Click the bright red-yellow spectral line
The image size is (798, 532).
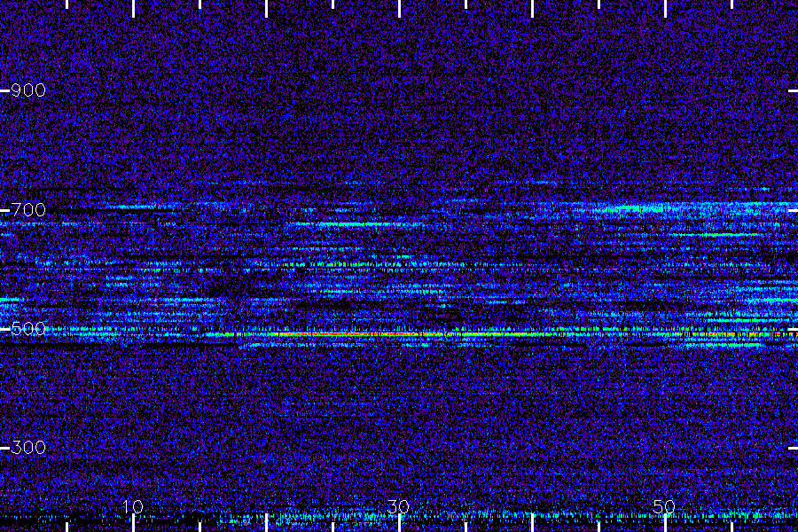click(x=407, y=334)
